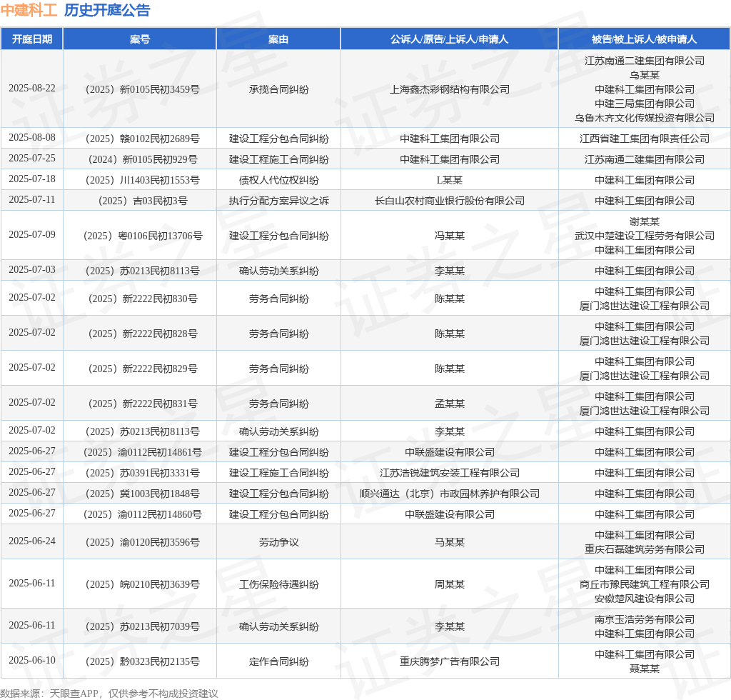Click defendant 武汉中楚建设工程劳务有限公司

pyautogui.click(x=645, y=236)
